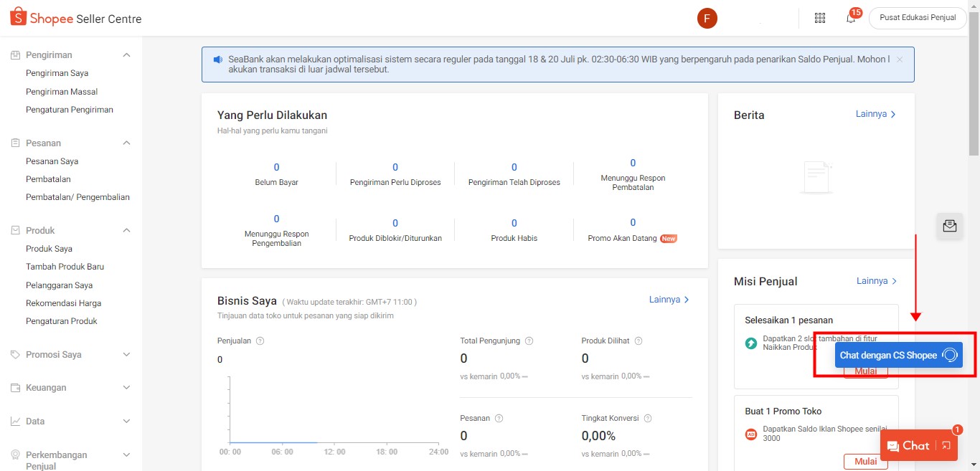Open Pengiriman Massal menu item
This screenshot has width=980, height=471.
point(62,92)
